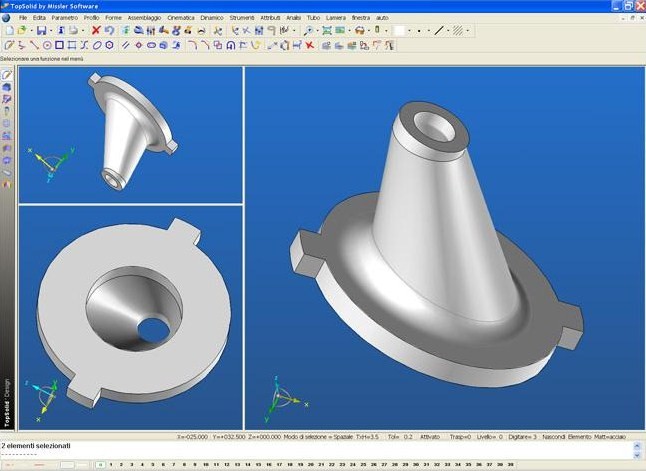
Task: Click the Save file toolbar icon
Action: pos(41,31)
